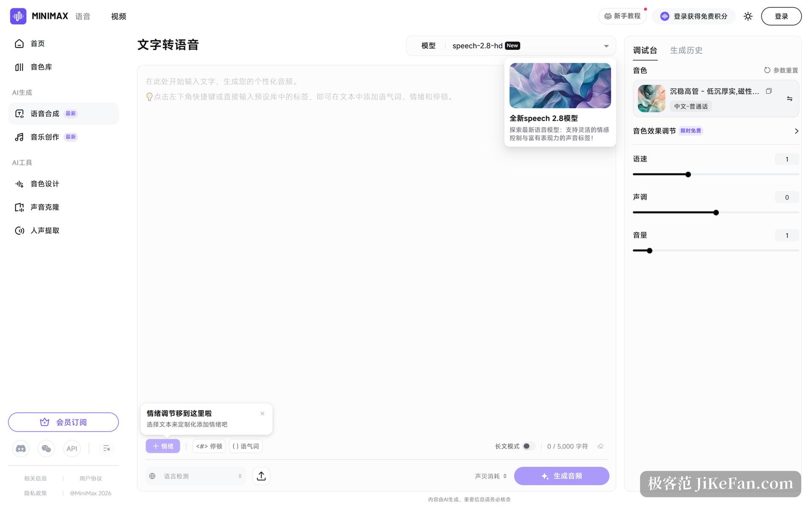Image resolution: width=812 pixels, height=508 pixels.
Task: Clear text with the eraser icon
Action: click(x=601, y=446)
